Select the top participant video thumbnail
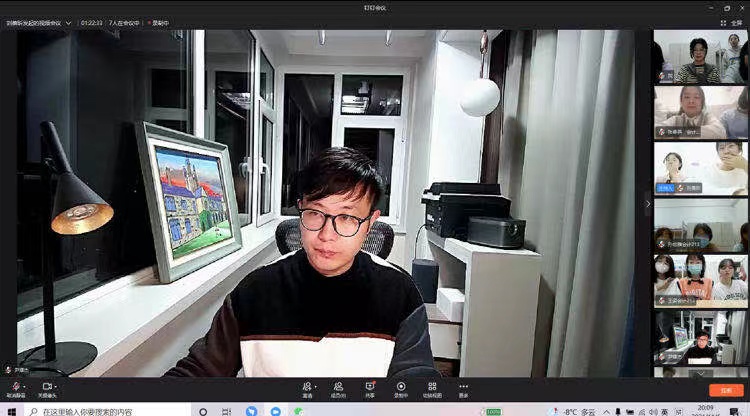This screenshot has width=750, height=416. pyautogui.click(x=701, y=56)
